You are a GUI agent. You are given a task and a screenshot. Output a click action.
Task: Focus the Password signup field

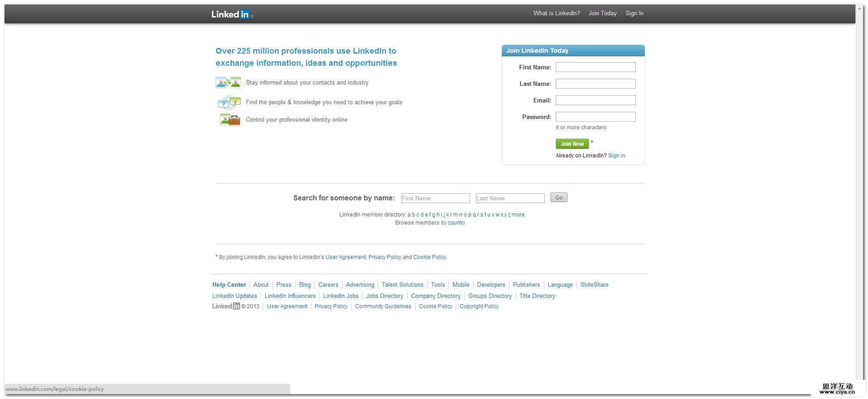[596, 117]
